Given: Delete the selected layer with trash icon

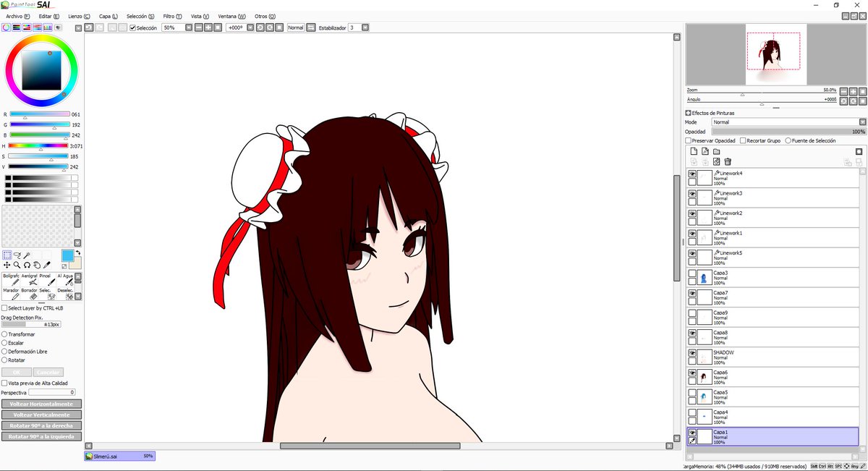Looking at the screenshot, I should pyautogui.click(x=728, y=161).
